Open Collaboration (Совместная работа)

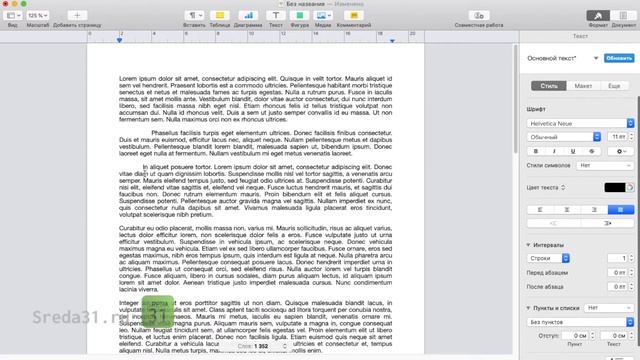(x=479, y=16)
